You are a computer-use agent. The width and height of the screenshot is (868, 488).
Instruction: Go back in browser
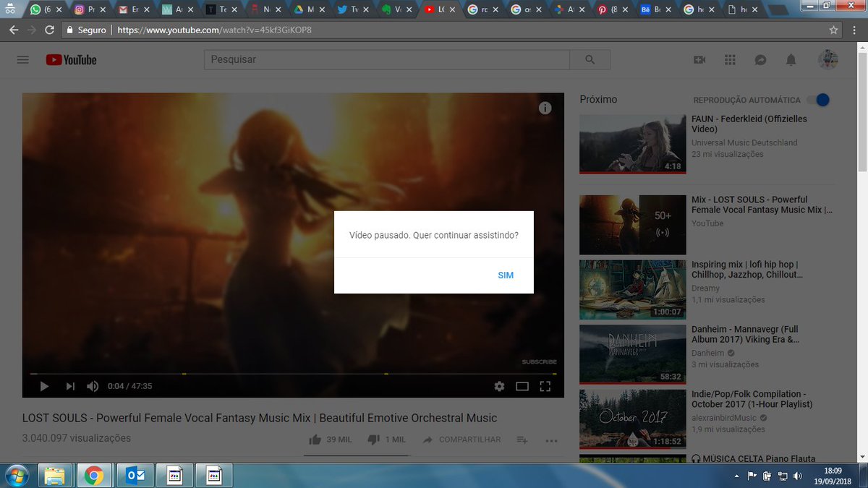tap(14, 30)
